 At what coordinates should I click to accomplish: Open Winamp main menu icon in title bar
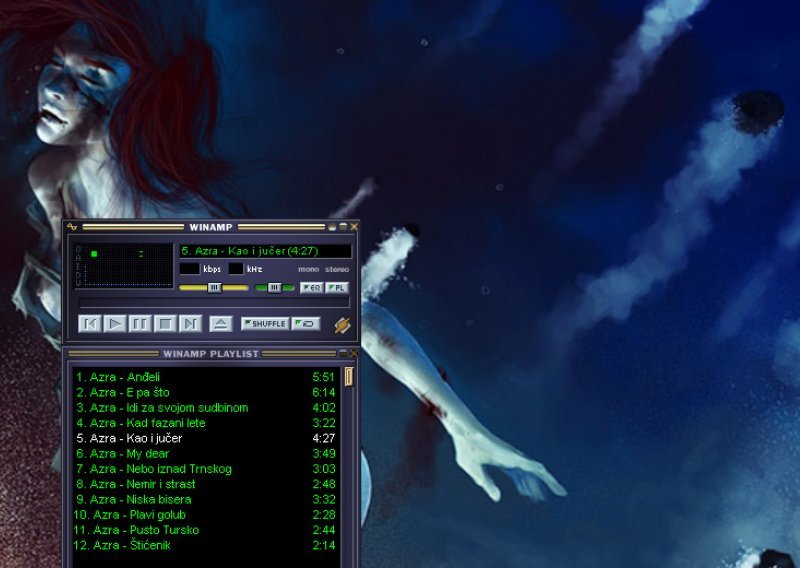point(72,227)
